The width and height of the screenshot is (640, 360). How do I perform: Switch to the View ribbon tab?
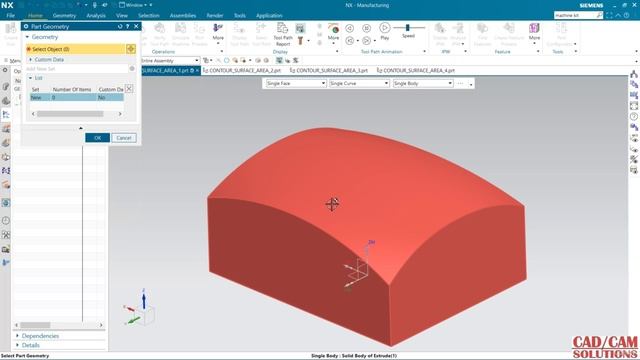click(122, 15)
